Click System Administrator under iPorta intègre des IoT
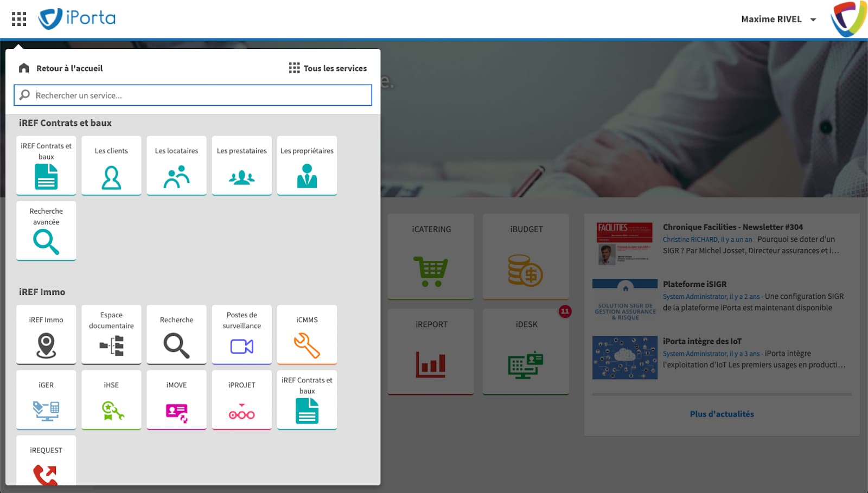 [x=695, y=354]
